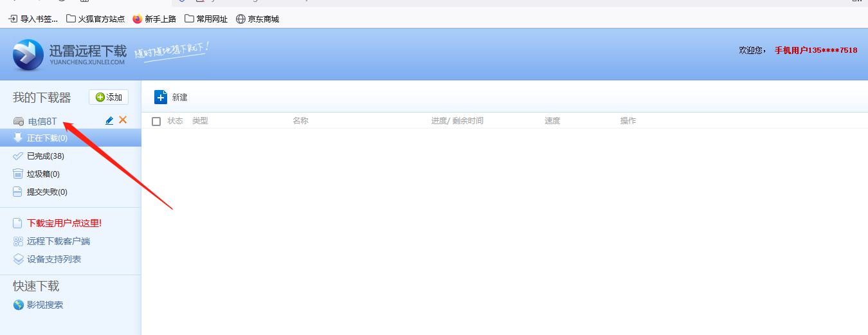Image resolution: width=868 pixels, height=335 pixels.
Task: Click the green plus 添加 button
Action: point(109,97)
